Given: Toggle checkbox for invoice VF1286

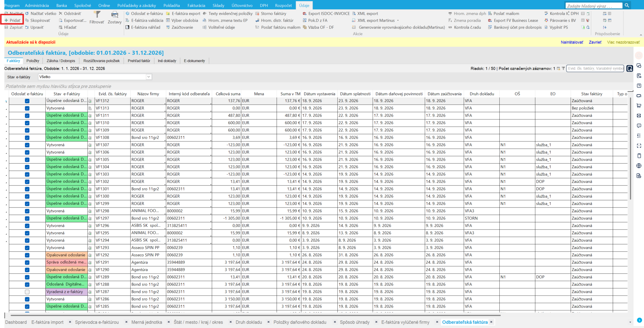Looking at the screenshot, I should click(27, 299).
